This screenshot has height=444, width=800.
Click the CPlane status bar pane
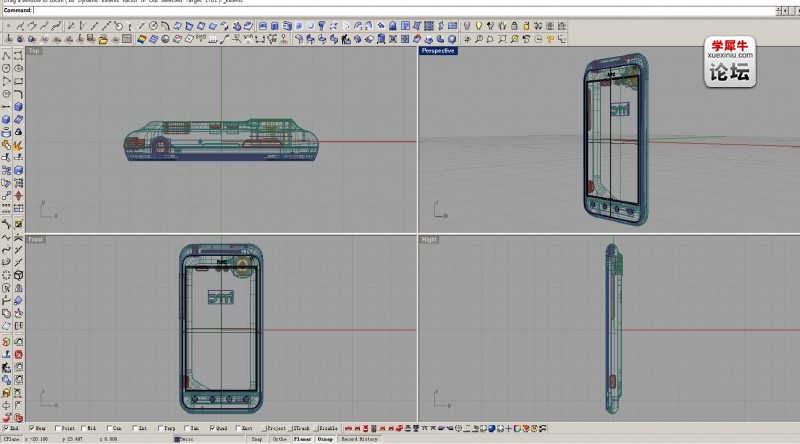tap(12, 439)
